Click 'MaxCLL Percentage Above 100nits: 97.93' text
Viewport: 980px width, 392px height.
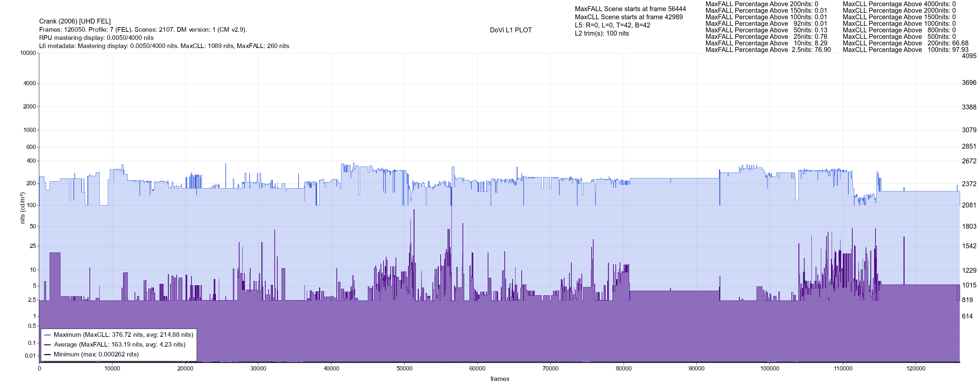pos(905,50)
